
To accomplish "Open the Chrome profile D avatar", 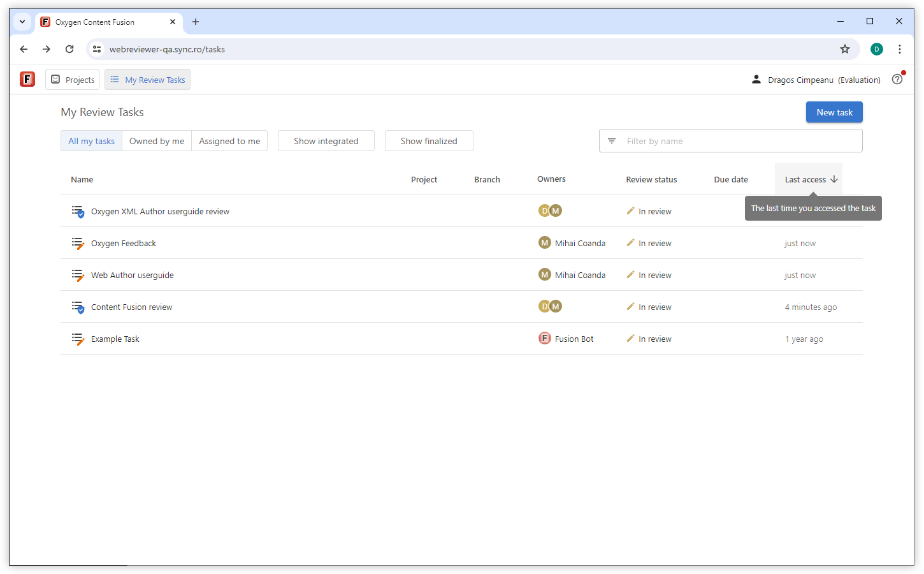I will tap(877, 49).
